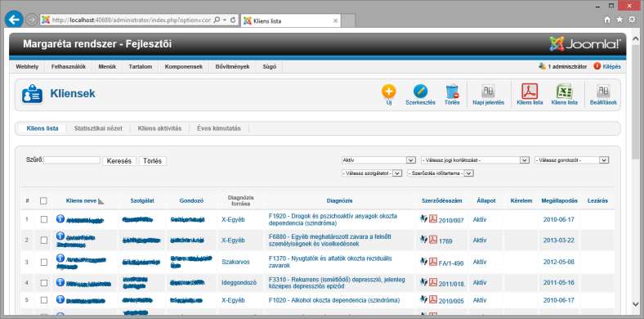644x319 pixels.
Task: Click leaf icon beside contract 1769
Action: point(423,240)
